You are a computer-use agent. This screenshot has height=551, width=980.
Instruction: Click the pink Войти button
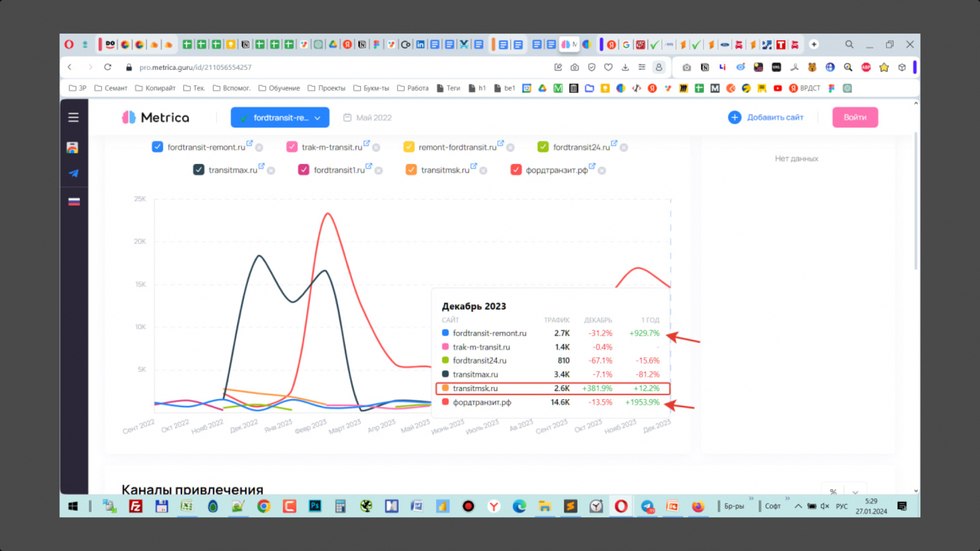pos(855,118)
